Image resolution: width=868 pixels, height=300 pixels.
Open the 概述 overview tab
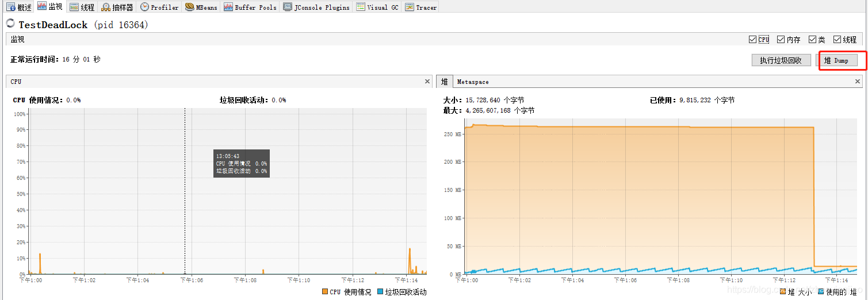point(18,7)
